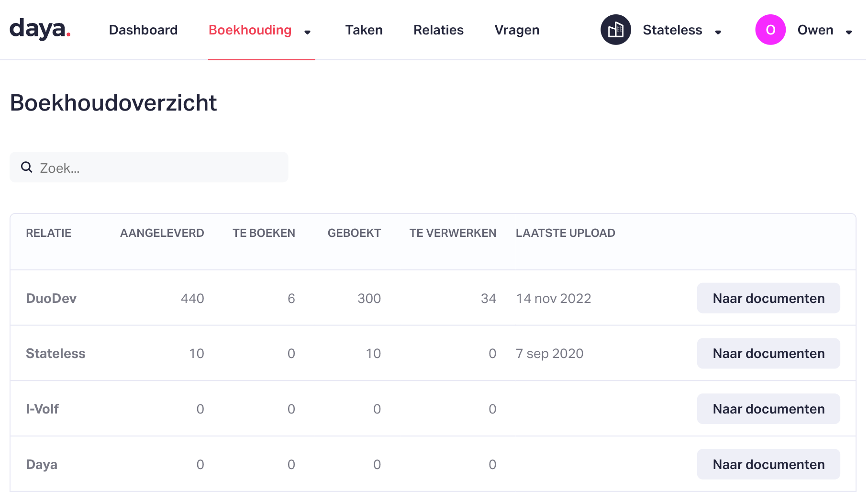The height and width of the screenshot is (492, 868).
Task: Click Naar documenten for Stateless row
Action: coord(768,353)
